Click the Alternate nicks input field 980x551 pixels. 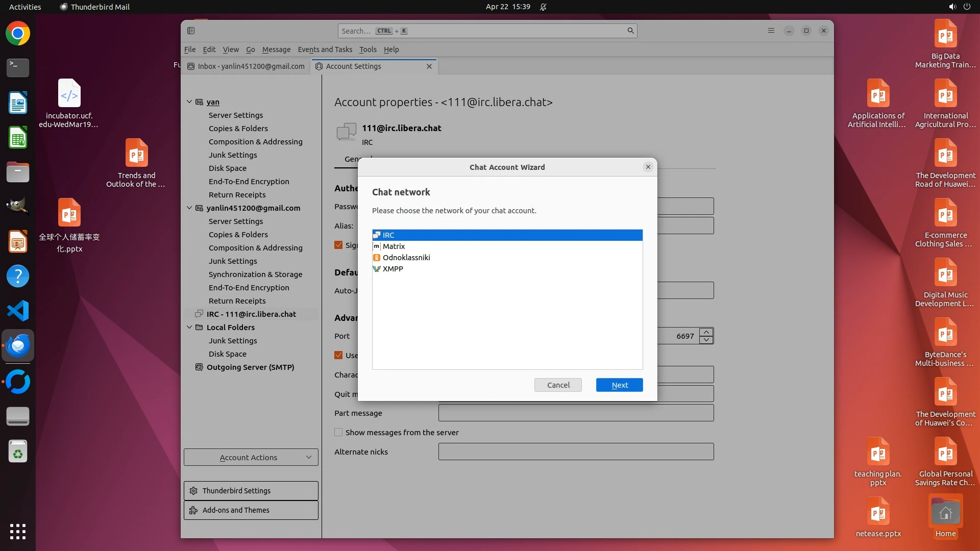575,452
